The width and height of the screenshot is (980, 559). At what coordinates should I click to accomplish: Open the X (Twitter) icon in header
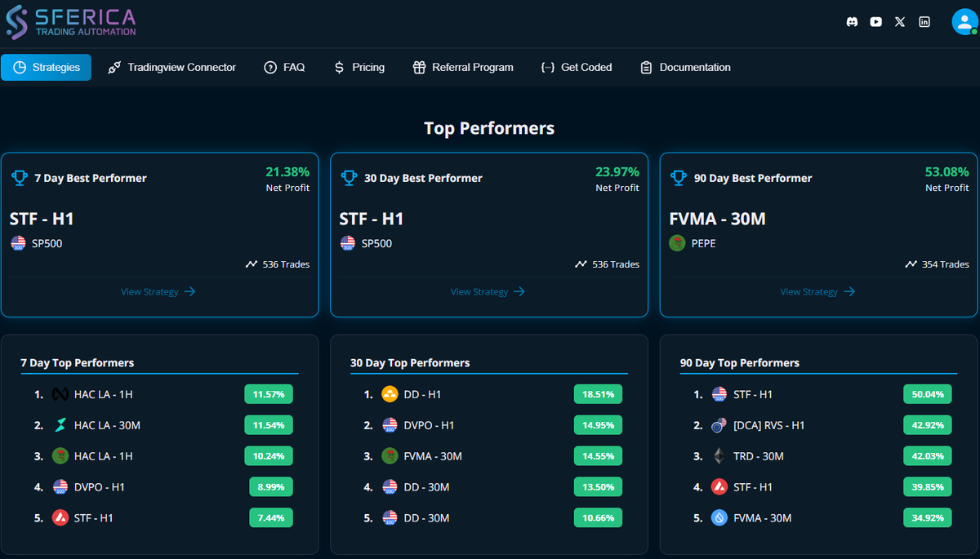point(900,22)
